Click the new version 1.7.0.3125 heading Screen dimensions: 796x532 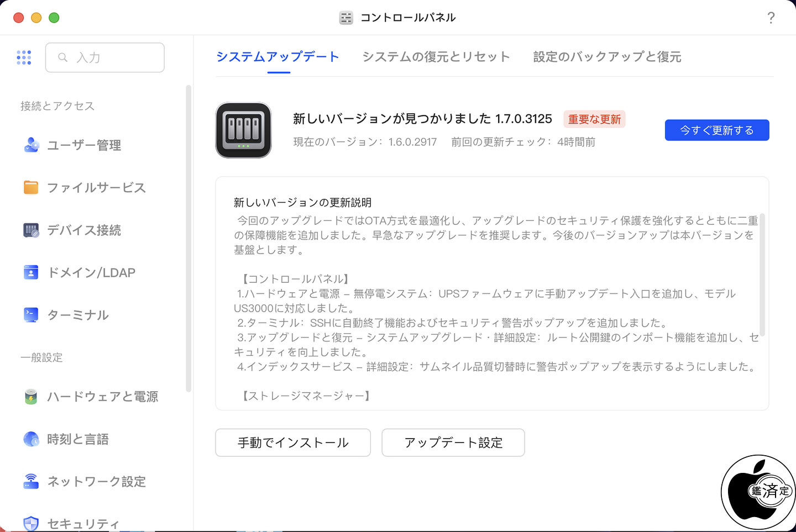(x=422, y=119)
